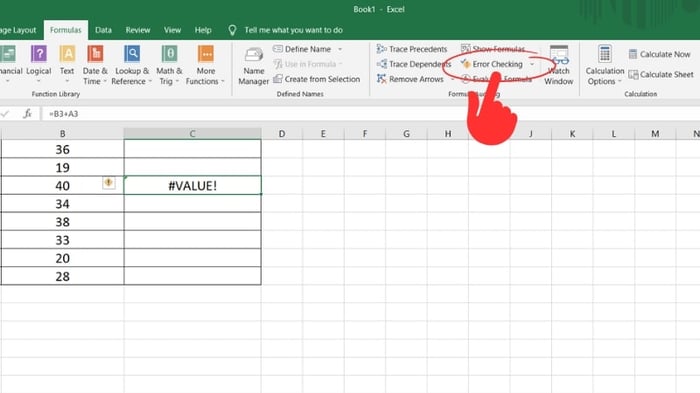The width and height of the screenshot is (700, 393).
Task: Click Trace Precedents
Action: pyautogui.click(x=412, y=49)
